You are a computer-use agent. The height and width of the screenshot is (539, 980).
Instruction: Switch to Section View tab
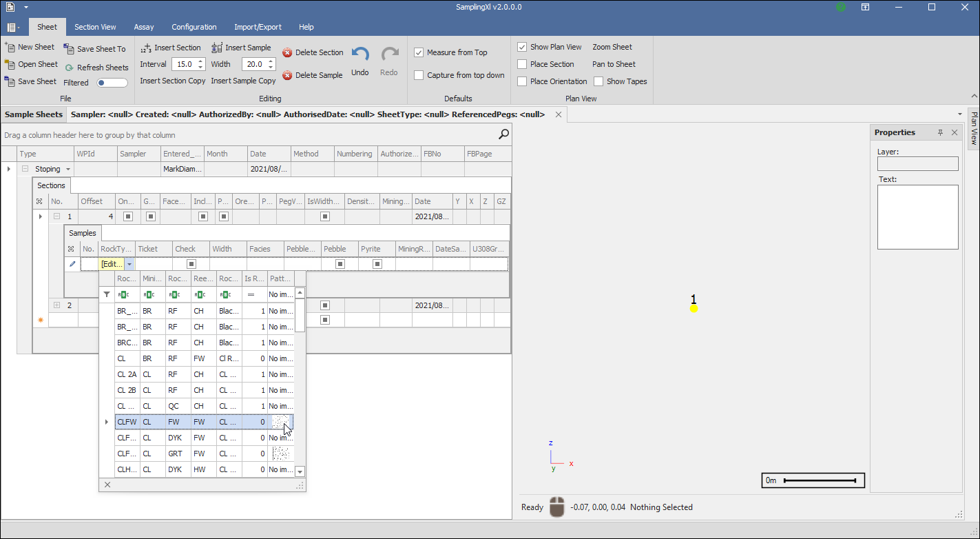95,27
